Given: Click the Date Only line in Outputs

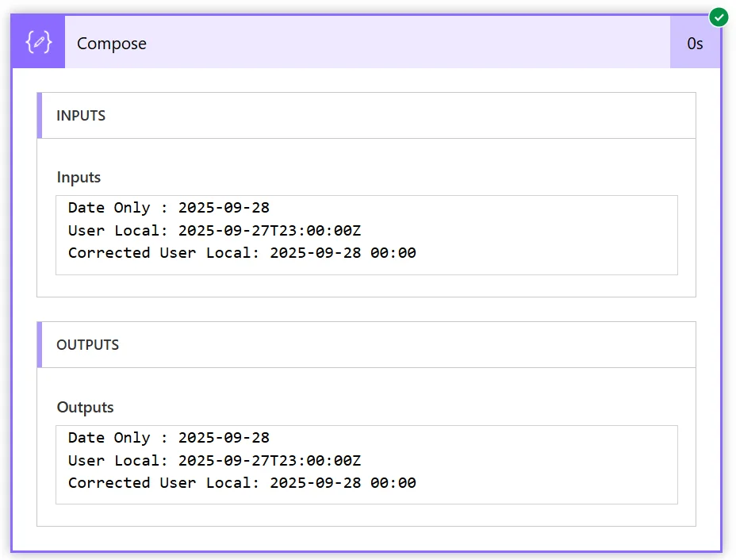Looking at the screenshot, I should pyautogui.click(x=169, y=438).
